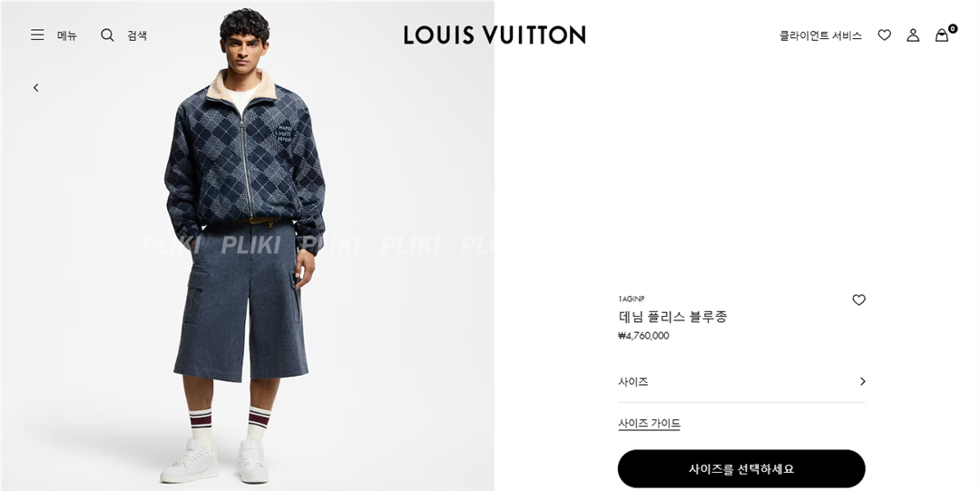Expand the 사이즈 selection row
980x491 pixels.
[x=741, y=381]
